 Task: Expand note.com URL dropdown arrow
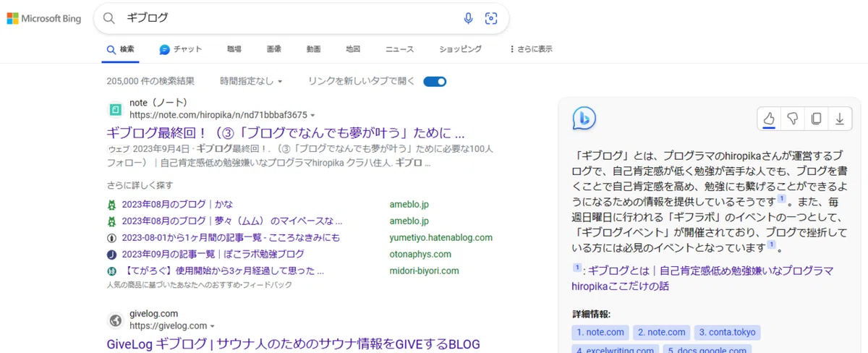(x=313, y=116)
